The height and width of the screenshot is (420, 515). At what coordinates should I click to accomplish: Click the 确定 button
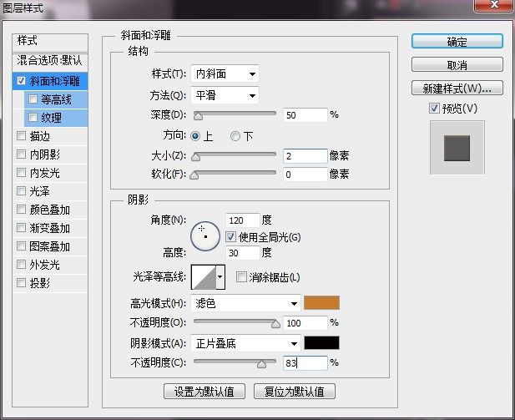point(457,42)
